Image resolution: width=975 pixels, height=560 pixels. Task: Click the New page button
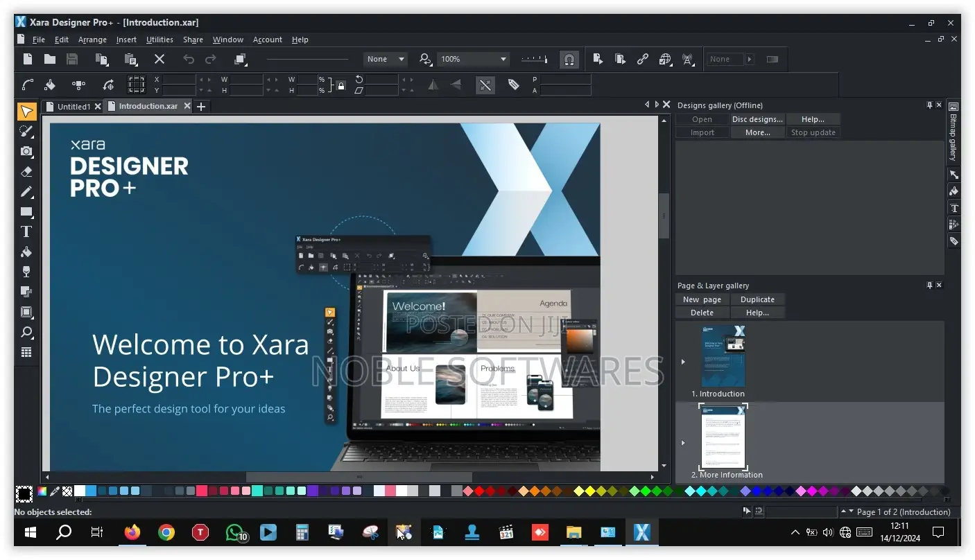(x=702, y=299)
